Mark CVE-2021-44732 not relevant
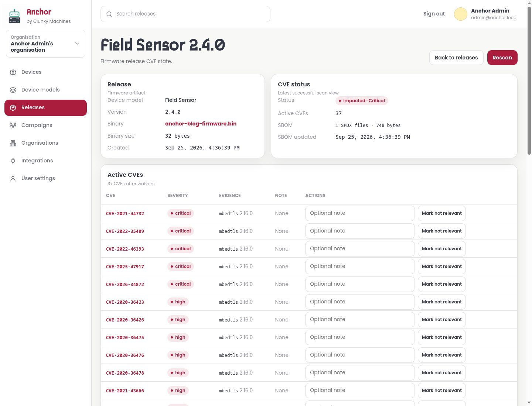 [441, 213]
